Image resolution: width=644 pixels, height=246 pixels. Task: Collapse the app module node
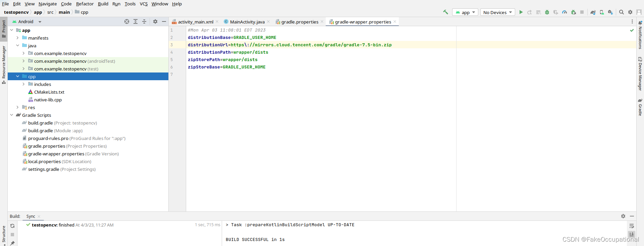coord(12,30)
